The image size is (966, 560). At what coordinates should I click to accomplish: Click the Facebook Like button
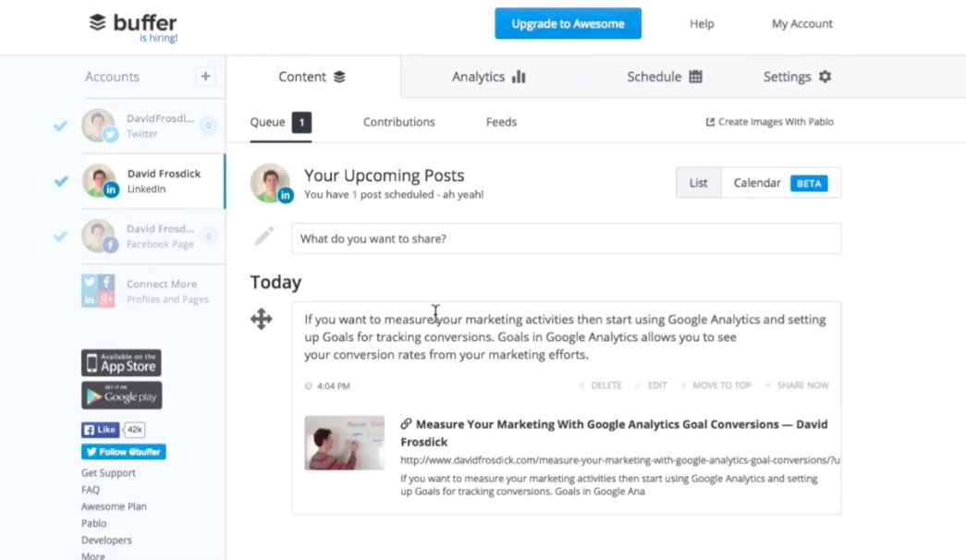coord(101,430)
